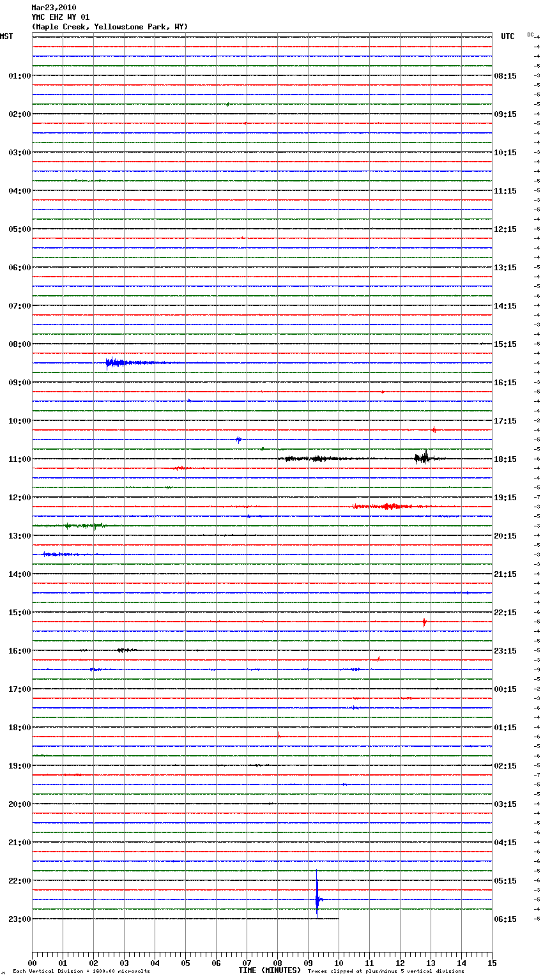
Task: Click the 12:15 UTC time label
Action: pos(505,229)
